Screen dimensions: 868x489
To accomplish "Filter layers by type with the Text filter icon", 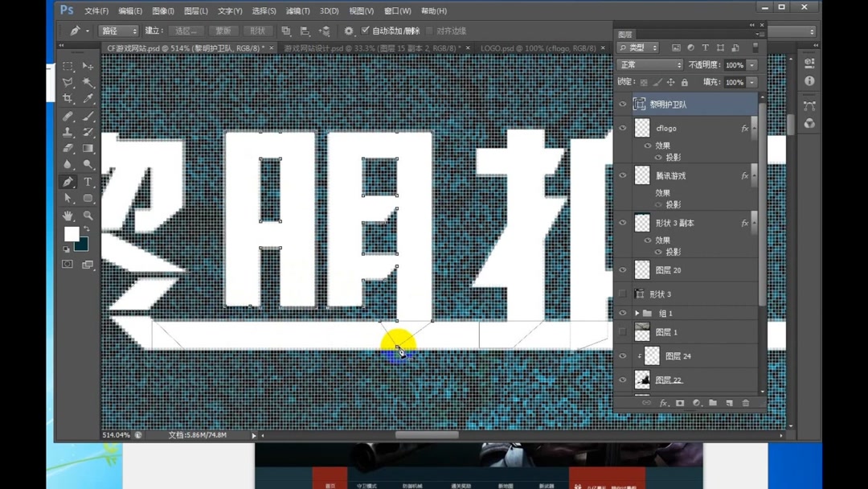I will pyautogui.click(x=705, y=48).
